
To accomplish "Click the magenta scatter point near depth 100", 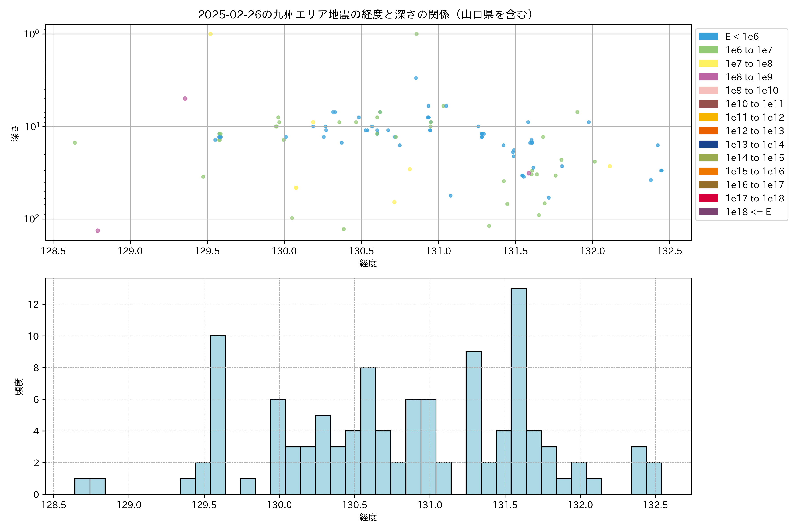I will (x=98, y=231).
